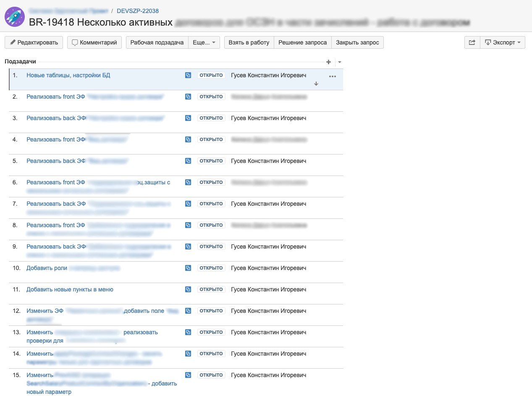Add a Комментарий

(x=94, y=42)
